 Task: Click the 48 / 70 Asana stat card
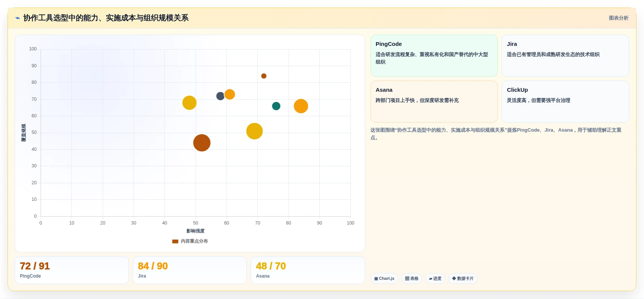pos(308,270)
